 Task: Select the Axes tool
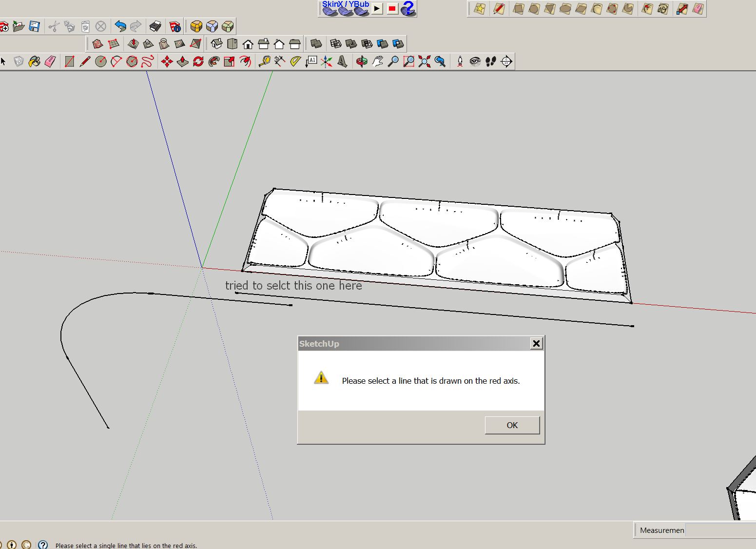pos(327,61)
